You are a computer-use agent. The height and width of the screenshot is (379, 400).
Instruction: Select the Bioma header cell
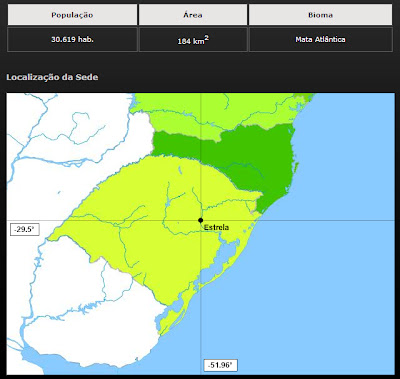coord(320,15)
